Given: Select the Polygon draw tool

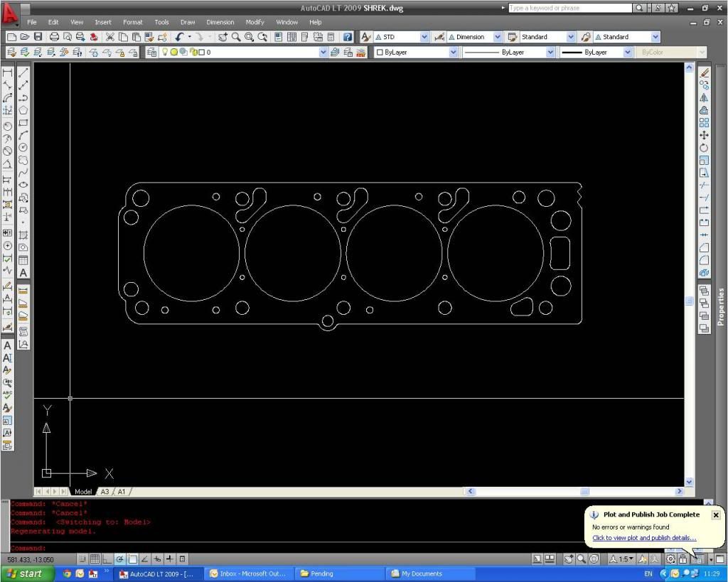Looking at the screenshot, I should pyautogui.click(x=23, y=110).
